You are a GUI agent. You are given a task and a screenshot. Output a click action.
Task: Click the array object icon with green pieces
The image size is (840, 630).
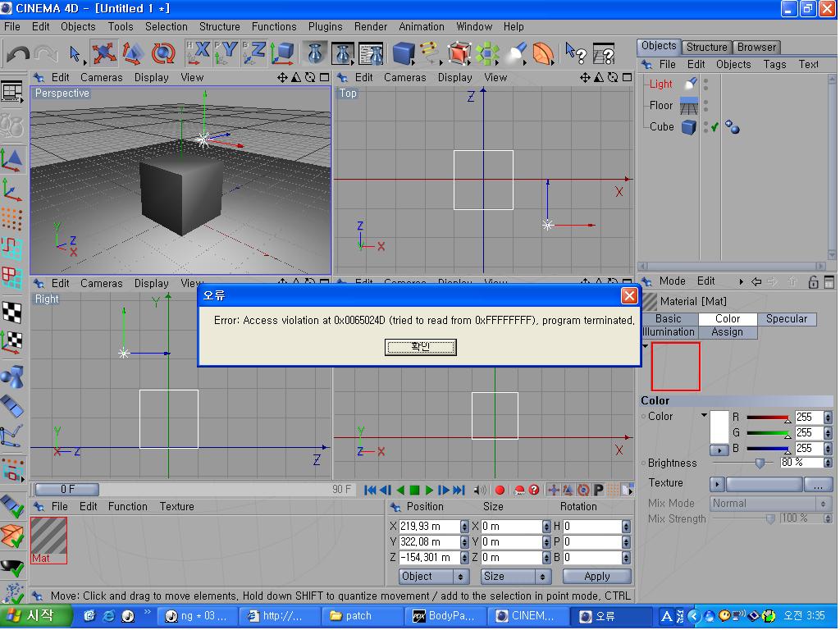(487, 53)
